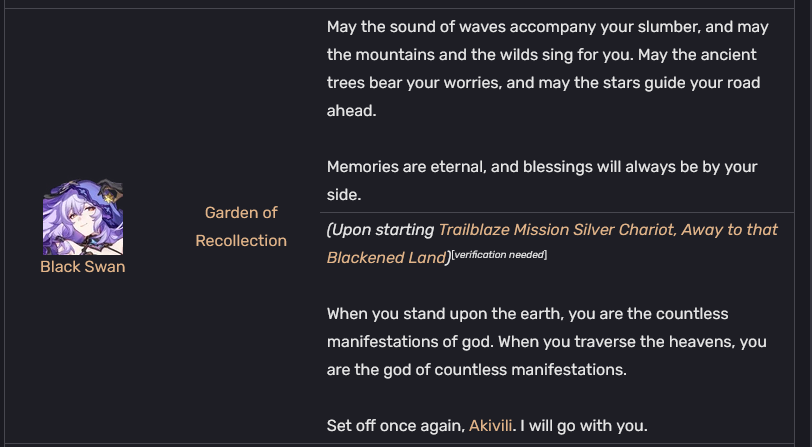Click 'are the god of countless manifestations' line

477,370
